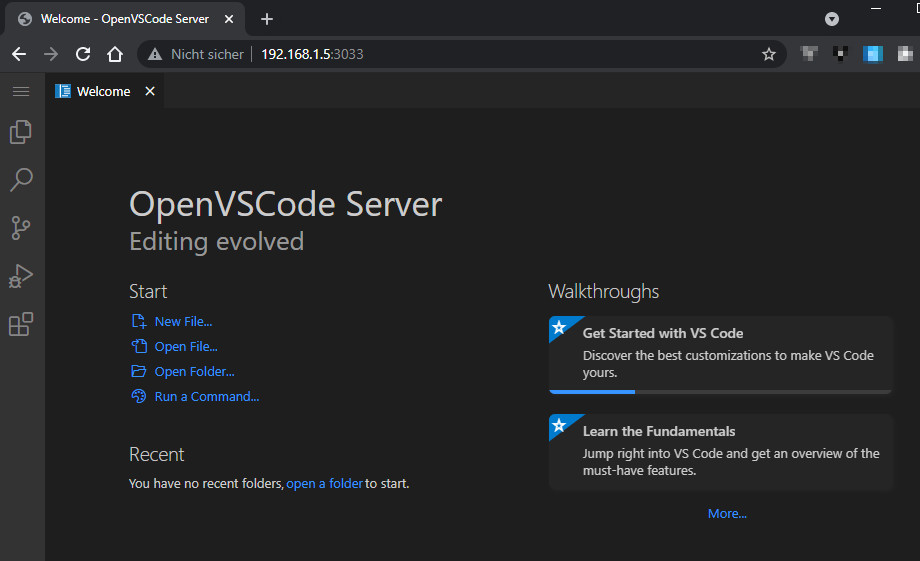Show more walkthroughs via More... link
The image size is (920, 561).
[727, 513]
